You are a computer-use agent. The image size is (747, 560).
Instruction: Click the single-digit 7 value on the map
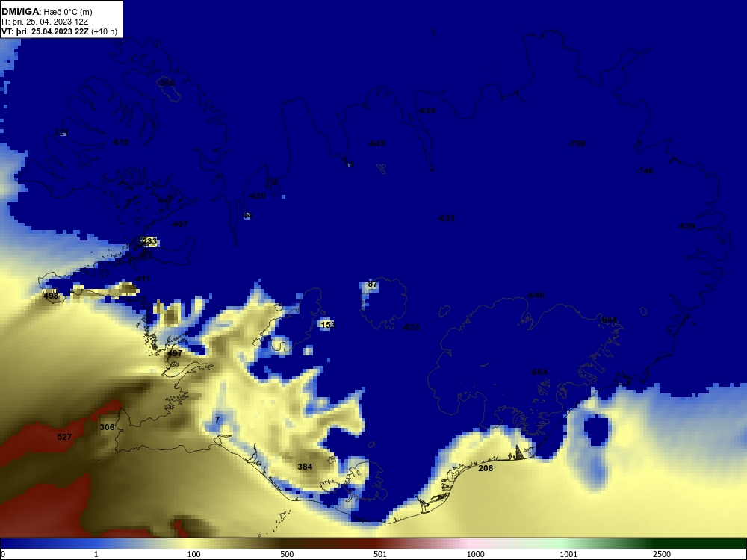click(x=217, y=420)
